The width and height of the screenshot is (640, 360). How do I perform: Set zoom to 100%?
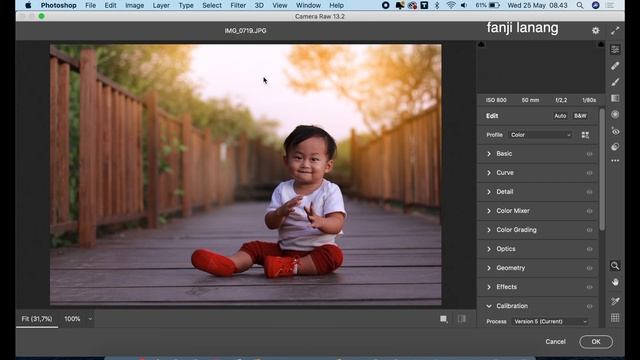pos(72,319)
